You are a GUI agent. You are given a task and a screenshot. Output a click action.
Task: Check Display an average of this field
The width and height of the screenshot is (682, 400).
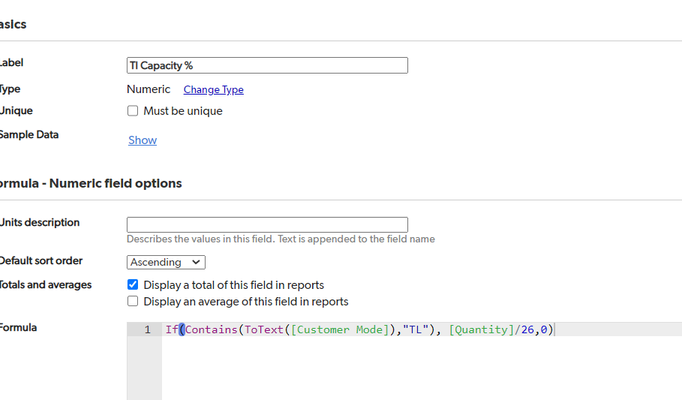(133, 301)
